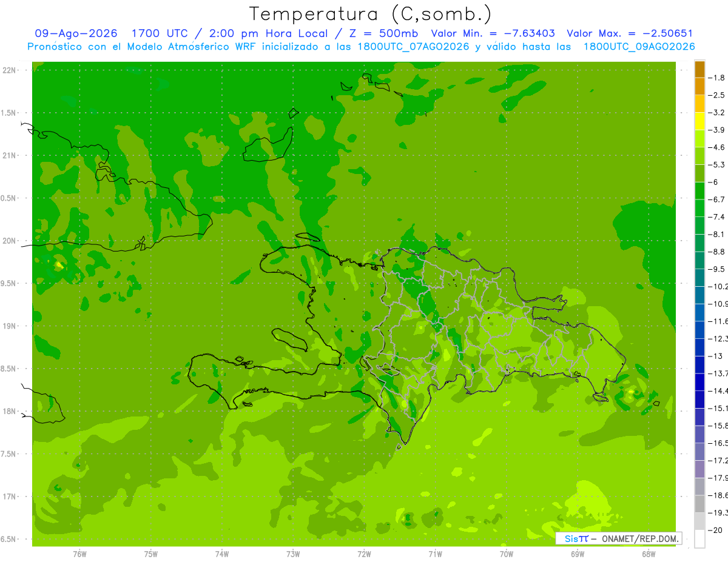This screenshot has height=562, width=728.
Task: Click the '72W' longitude label
Action: click(364, 554)
